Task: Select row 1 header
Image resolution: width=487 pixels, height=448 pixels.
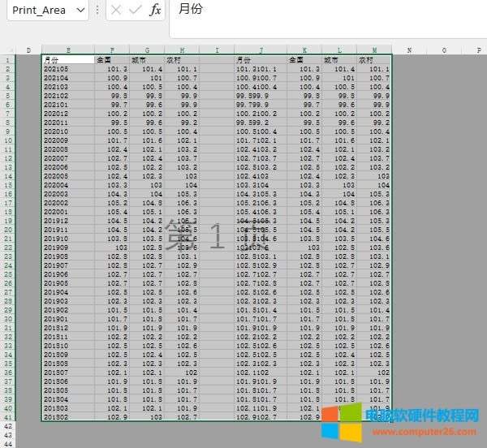Action: click(7, 60)
